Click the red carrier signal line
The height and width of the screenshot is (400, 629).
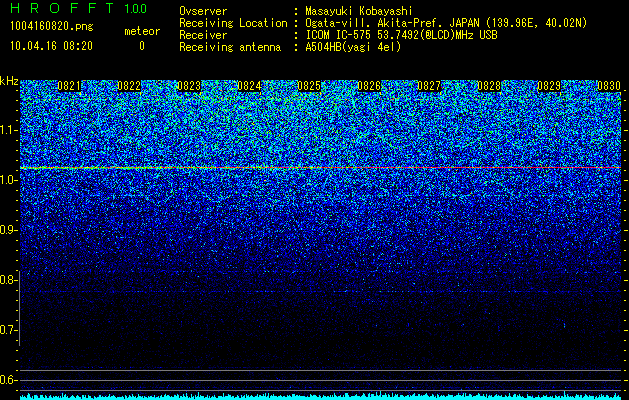(320, 167)
